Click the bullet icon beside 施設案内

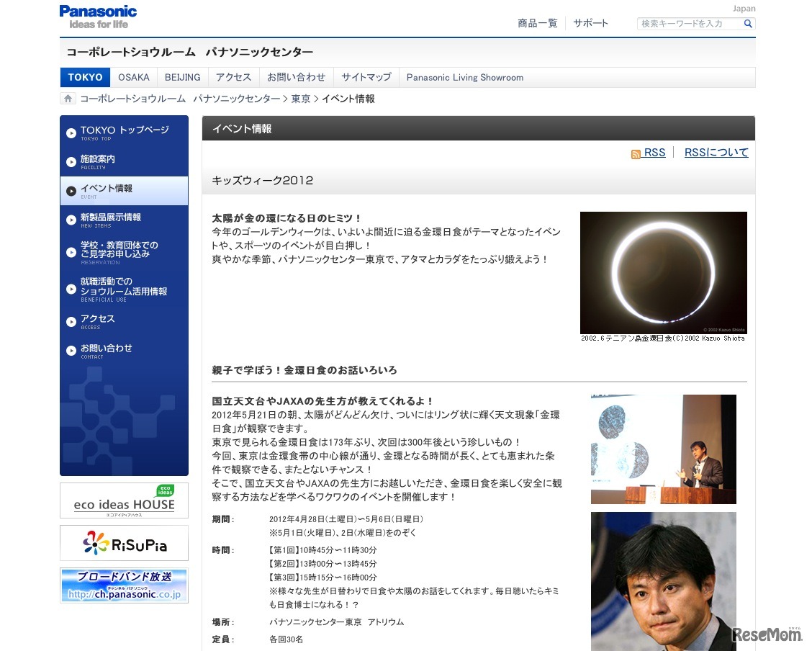coord(71,162)
